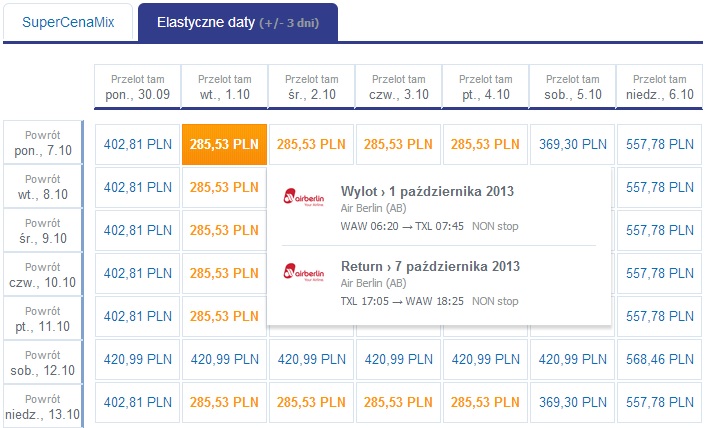Switch to the SuperCenaMix tab
This screenshot has height=428, width=707.
pos(68,22)
